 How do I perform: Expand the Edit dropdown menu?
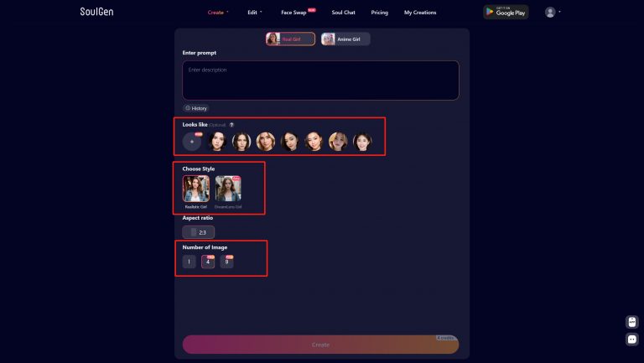coord(255,13)
